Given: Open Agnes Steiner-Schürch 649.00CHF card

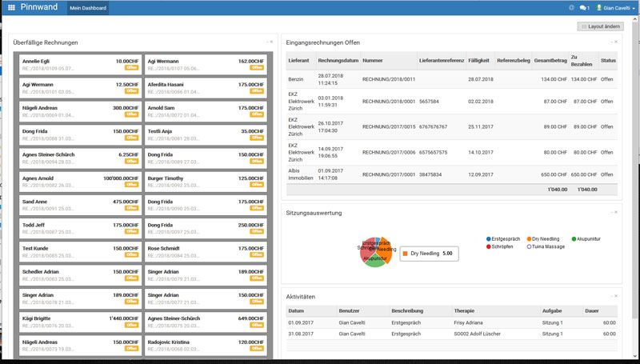Looking at the screenshot, I should tap(206, 322).
